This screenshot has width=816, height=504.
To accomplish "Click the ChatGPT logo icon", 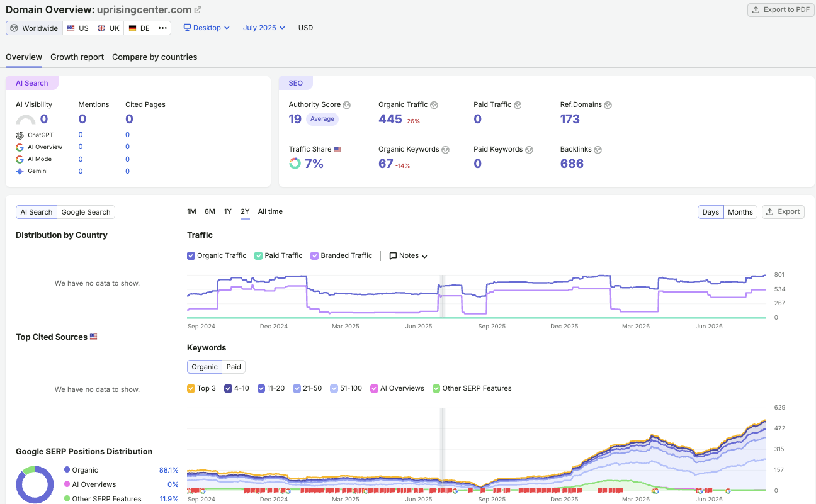I will pos(20,135).
